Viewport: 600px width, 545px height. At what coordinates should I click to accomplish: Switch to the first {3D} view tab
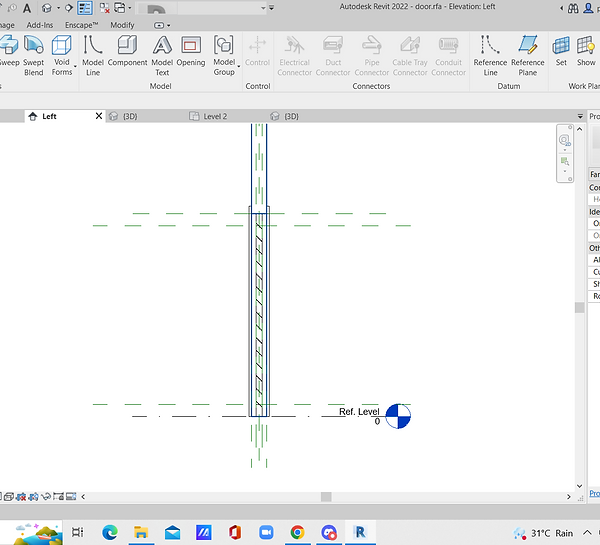pyautogui.click(x=123, y=116)
